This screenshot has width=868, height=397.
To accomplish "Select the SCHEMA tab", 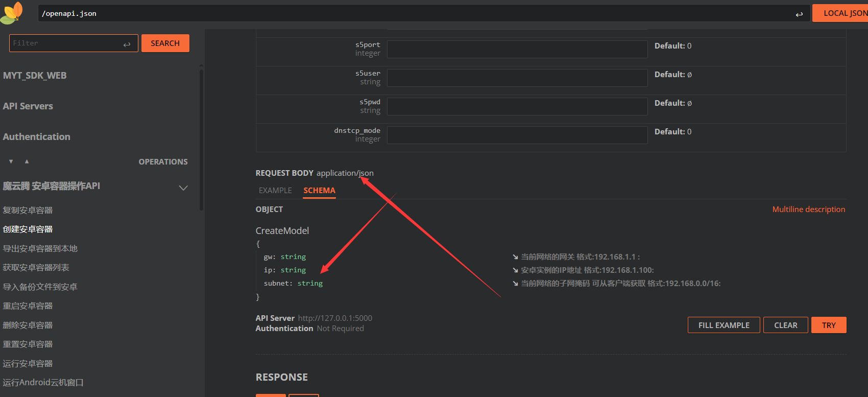I will click(x=319, y=191).
